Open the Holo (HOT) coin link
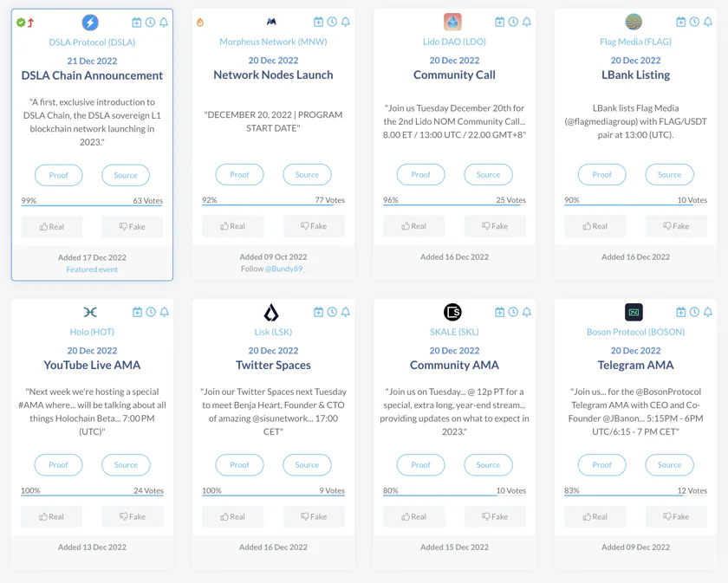Image resolution: width=728 pixels, height=583 pixels. click(x=92, y=332)
